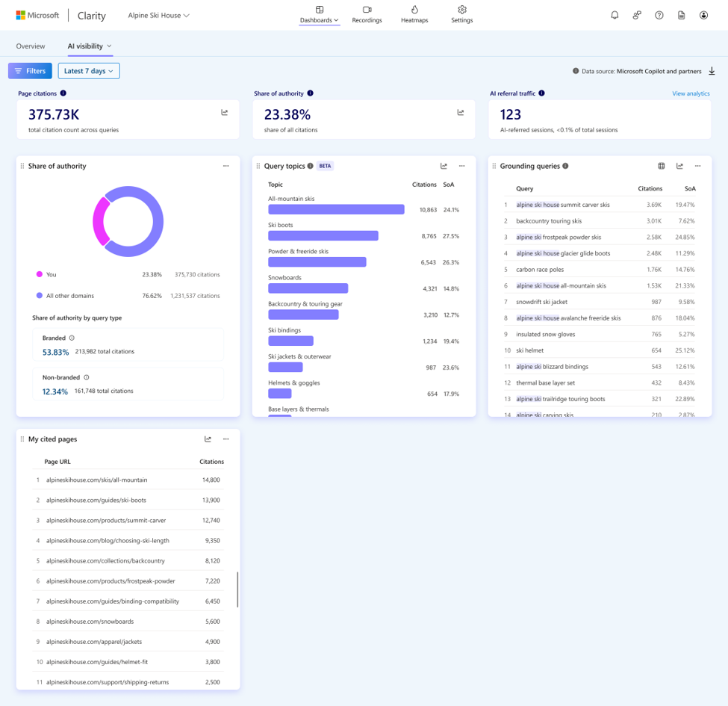The height and width of the screenshot is (706, 728).
Task: Click the View analytics link
Action: coord(691,93)
